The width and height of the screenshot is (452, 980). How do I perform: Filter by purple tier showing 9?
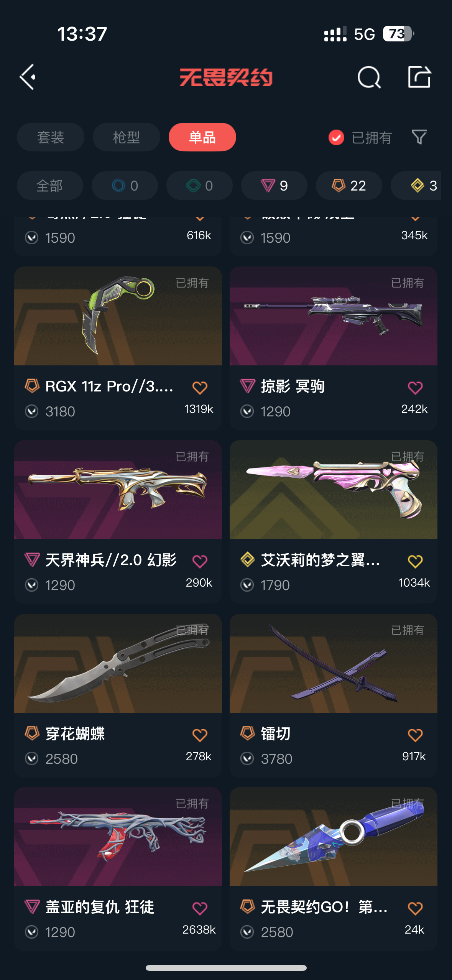pos(274,186)
